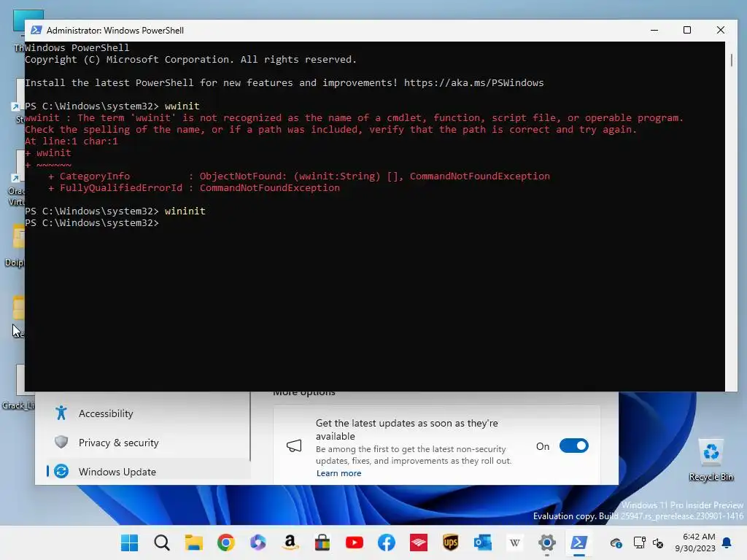Click the PowerShell taskbar icon

tap(578, 542)
